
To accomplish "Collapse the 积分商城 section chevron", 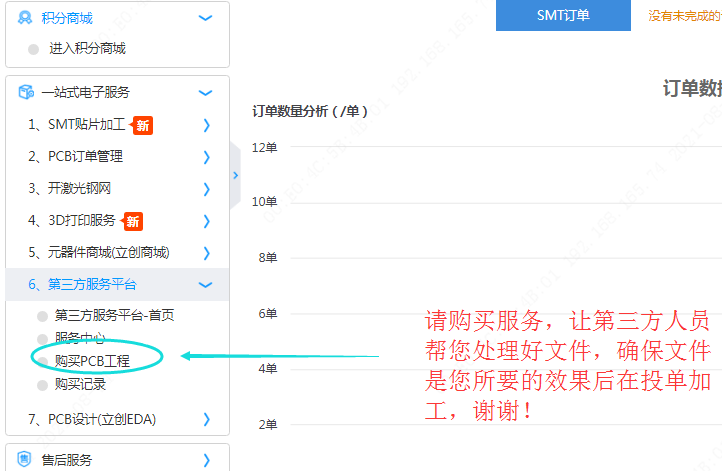I will click(206, 18).
